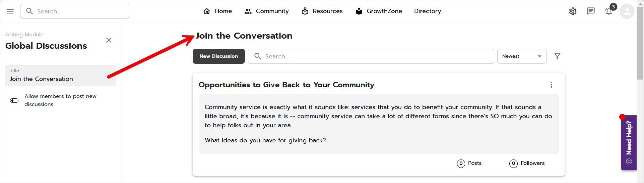Navigate to the Directory page
Viewport: 644px width, 183px height.
click(427, 11)
